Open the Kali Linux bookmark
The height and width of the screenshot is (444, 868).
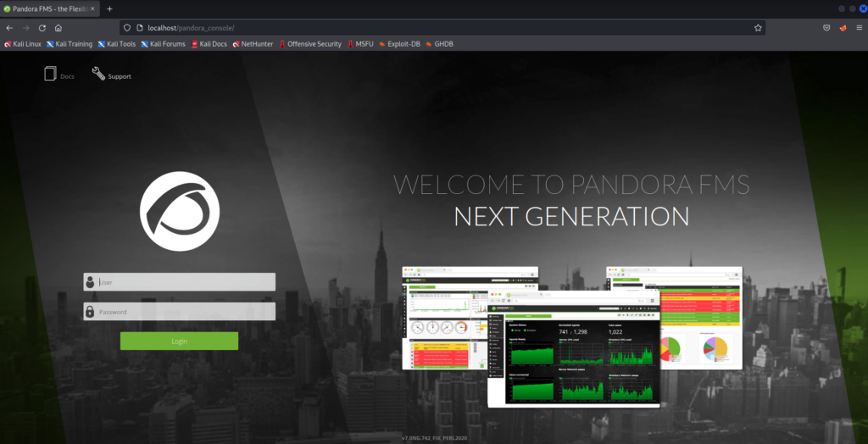(23, 44)
